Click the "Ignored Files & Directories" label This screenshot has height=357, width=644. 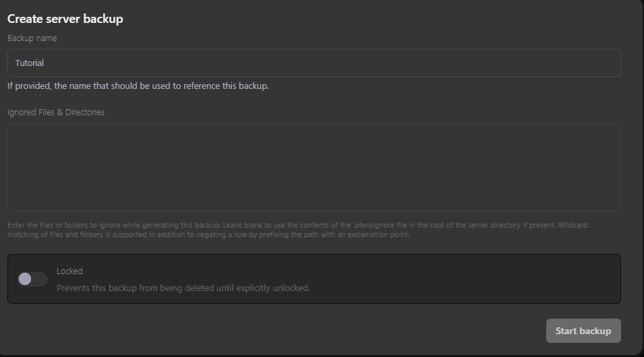[56, 112]
